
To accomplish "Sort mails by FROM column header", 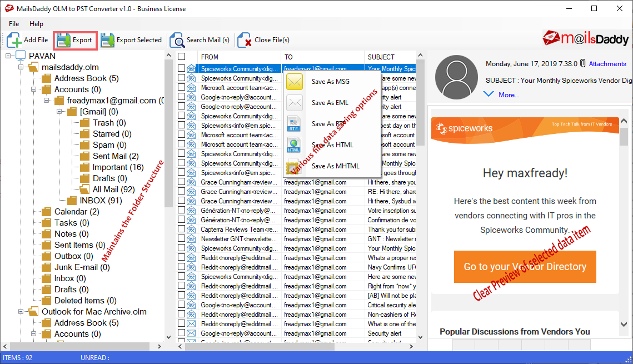I will (239, 57).
